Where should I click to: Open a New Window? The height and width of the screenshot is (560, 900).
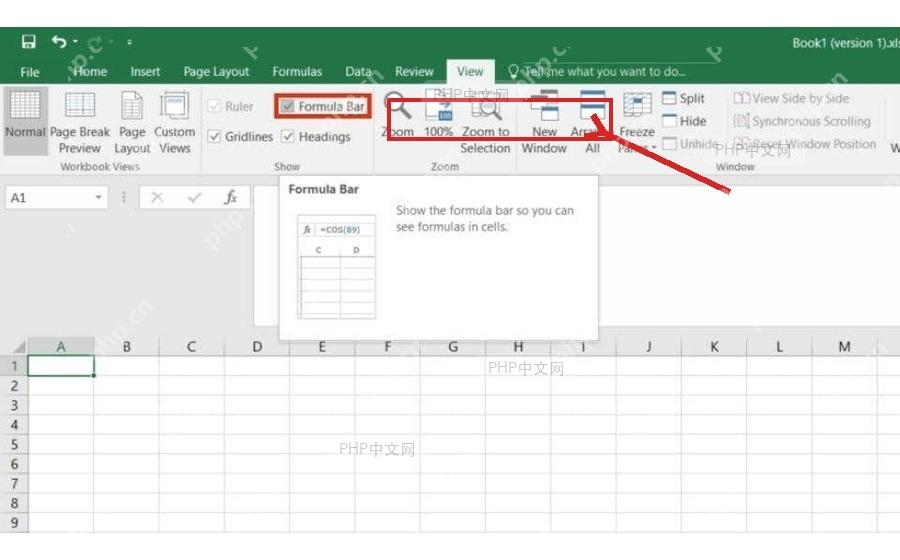[x=544, y=122]
